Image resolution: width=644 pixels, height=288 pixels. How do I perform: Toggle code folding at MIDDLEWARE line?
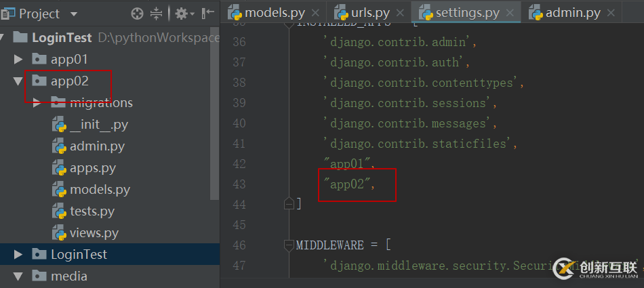point(289,245)
